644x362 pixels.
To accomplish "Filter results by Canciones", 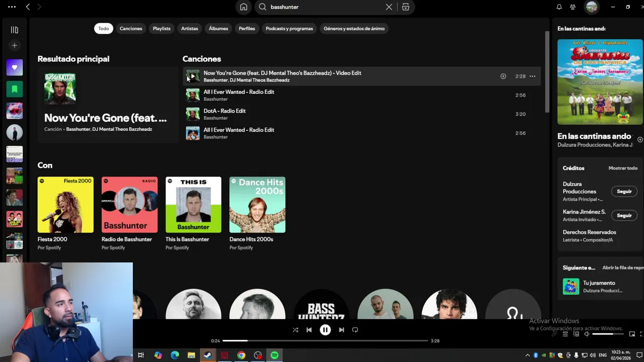I will point(131,29).
